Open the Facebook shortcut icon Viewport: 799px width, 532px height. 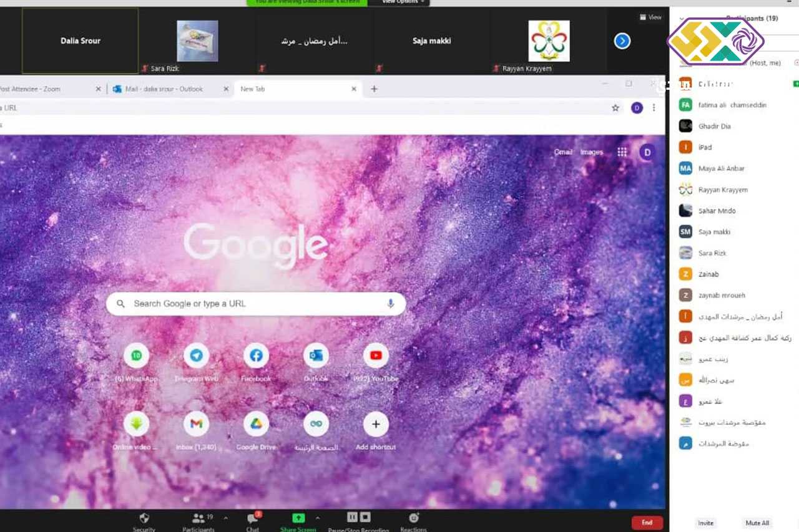[256, 356]
